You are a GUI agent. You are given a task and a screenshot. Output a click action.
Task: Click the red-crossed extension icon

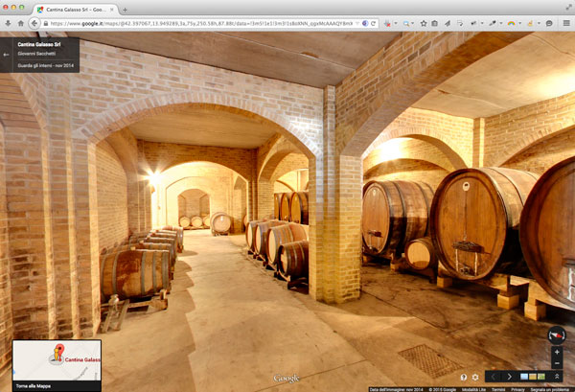click(x=387, y=23)
